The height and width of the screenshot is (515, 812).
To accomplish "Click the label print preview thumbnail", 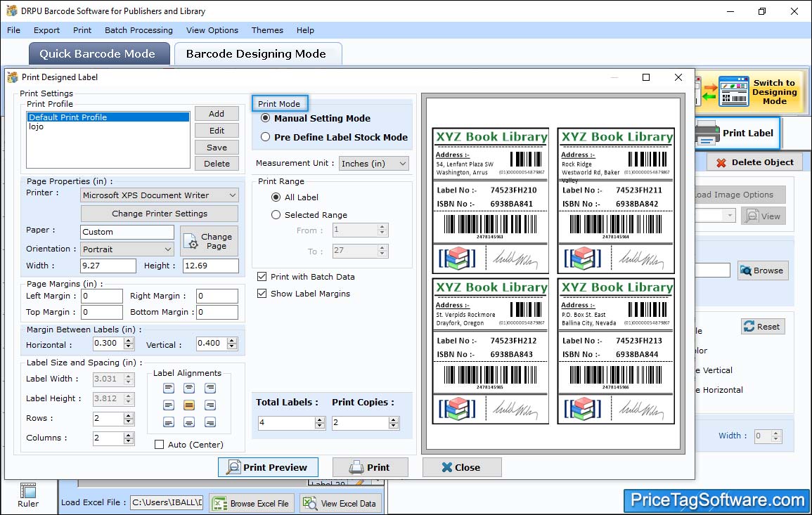I will (553, 274).
